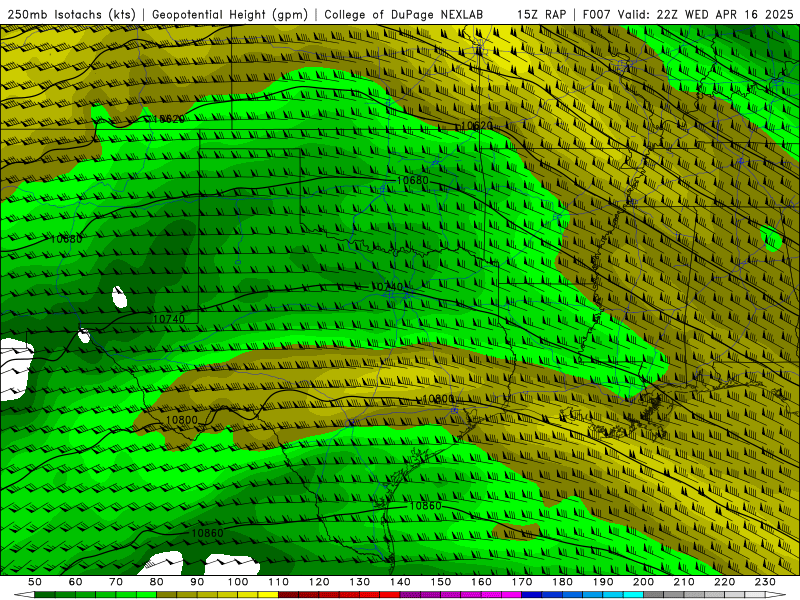Screen dimensions: 800x600
Task: Click the 100 label on the color scale
Action: tap(238, 582)
